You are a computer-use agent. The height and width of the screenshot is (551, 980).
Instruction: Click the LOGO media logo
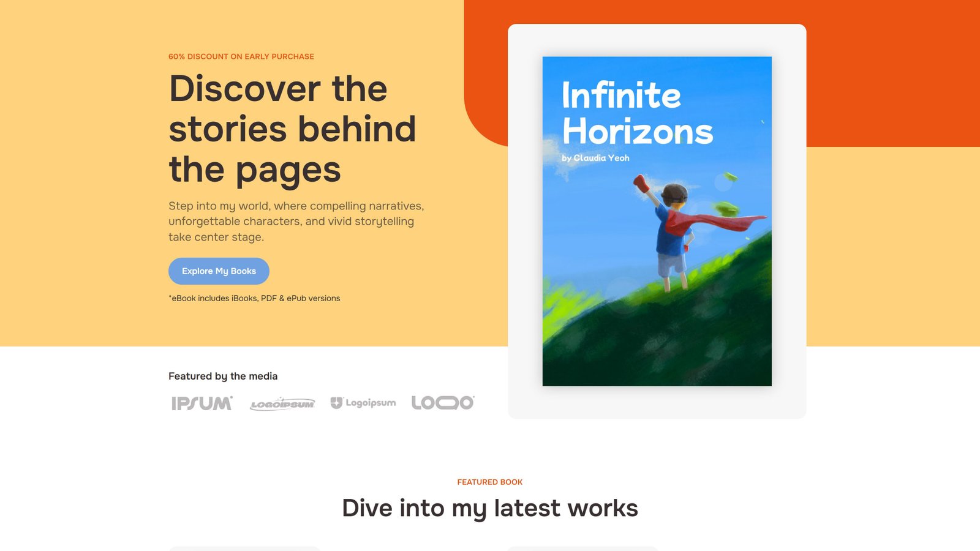(443, 402)
